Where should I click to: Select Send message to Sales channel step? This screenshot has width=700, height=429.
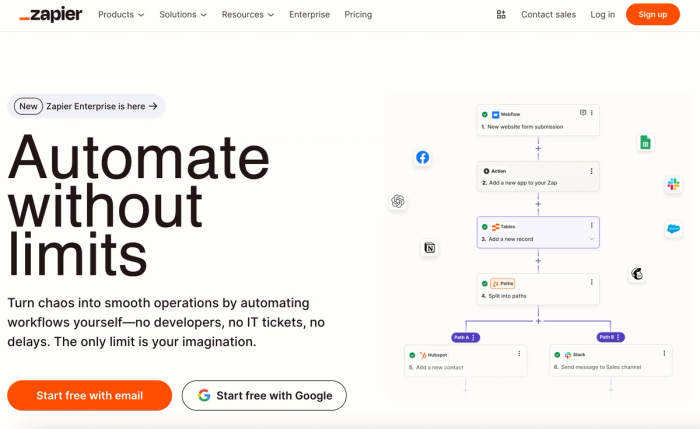pyautogui.click(x=611, y=360)
